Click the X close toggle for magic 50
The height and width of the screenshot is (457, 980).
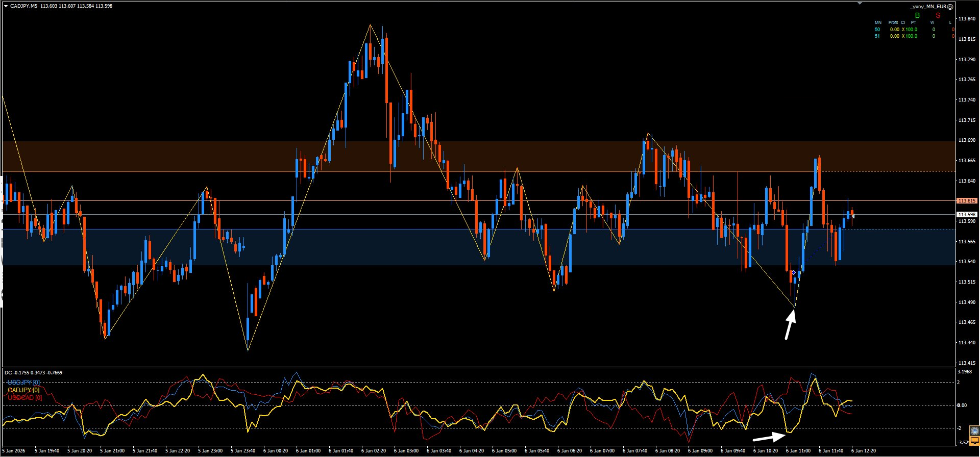(903, 30)
